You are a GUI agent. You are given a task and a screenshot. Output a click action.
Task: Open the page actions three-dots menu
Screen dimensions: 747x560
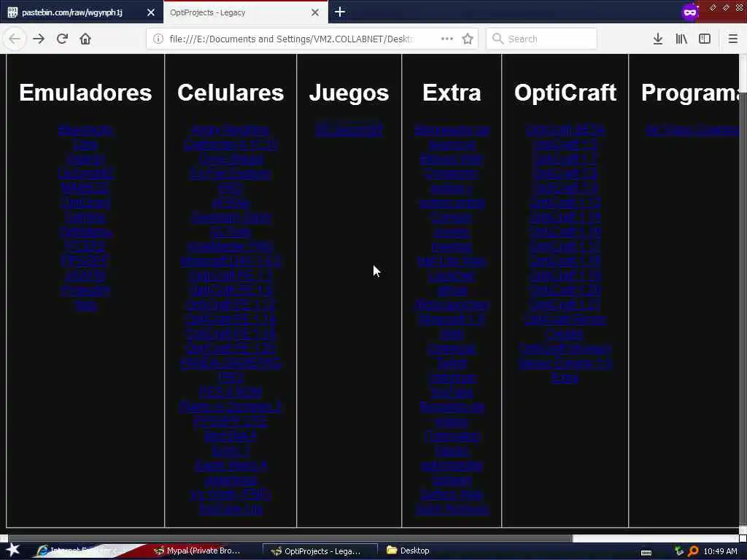click(x=447, y=39)
